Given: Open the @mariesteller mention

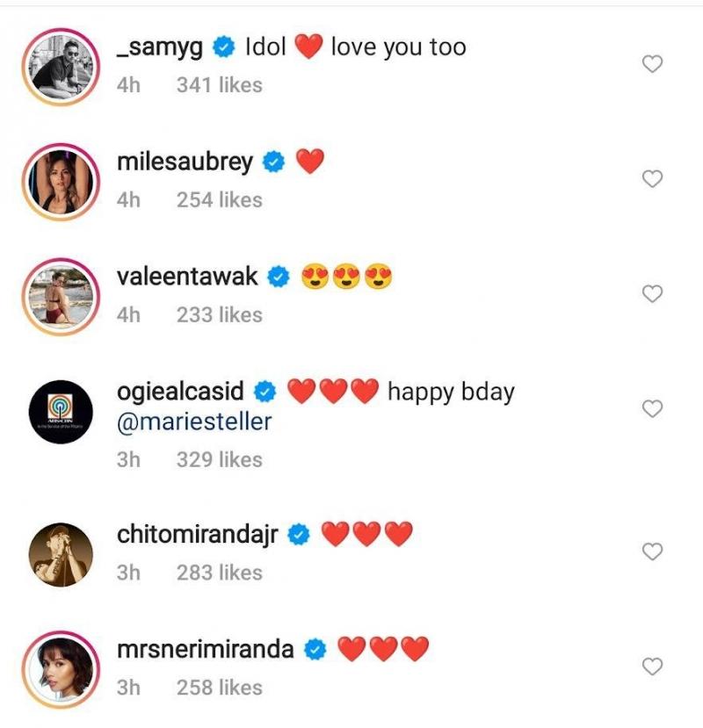Looking at the screenshot, I should tap(194, 422).
